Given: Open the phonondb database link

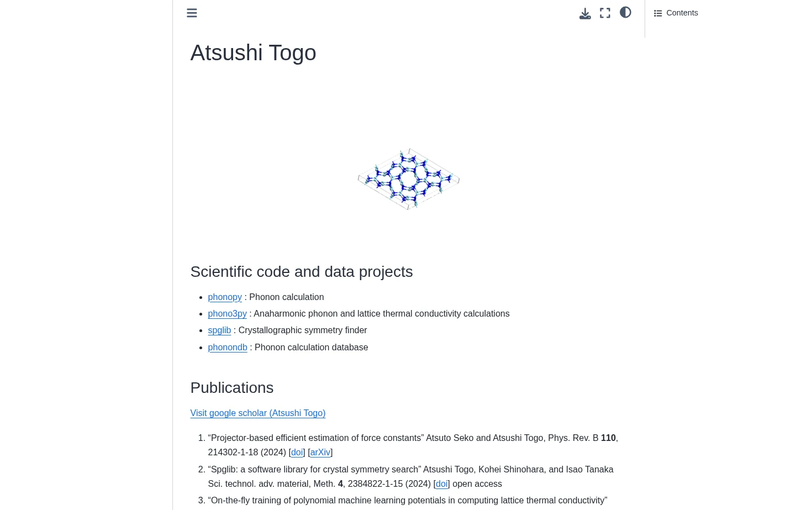Looking at the screenshot, I should [228, 347].
